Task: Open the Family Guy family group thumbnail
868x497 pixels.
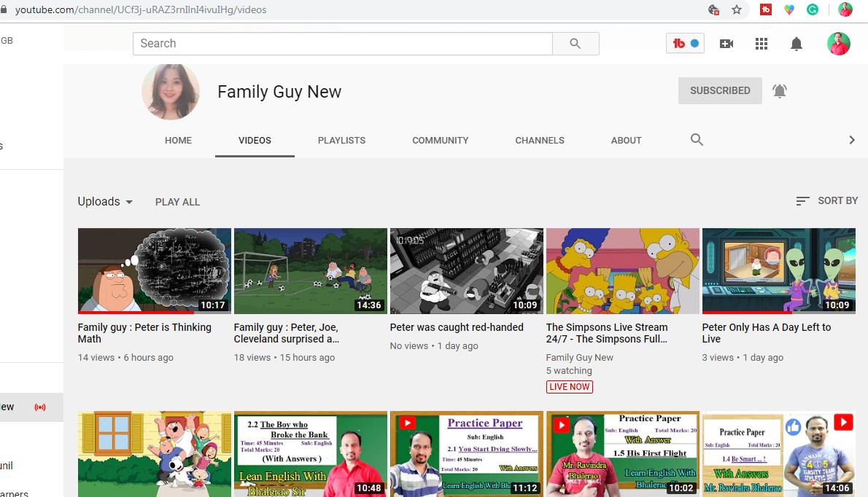Action: click(x=155, y=454)
